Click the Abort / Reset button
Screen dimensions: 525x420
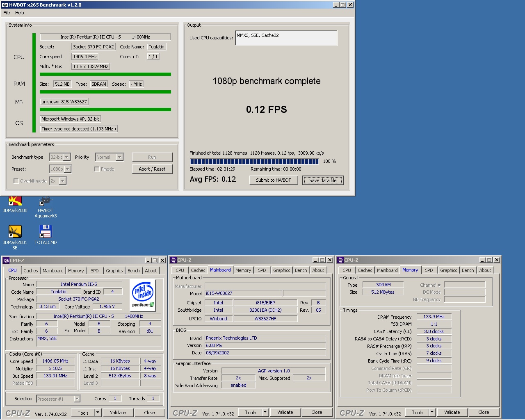pos(152,169)
